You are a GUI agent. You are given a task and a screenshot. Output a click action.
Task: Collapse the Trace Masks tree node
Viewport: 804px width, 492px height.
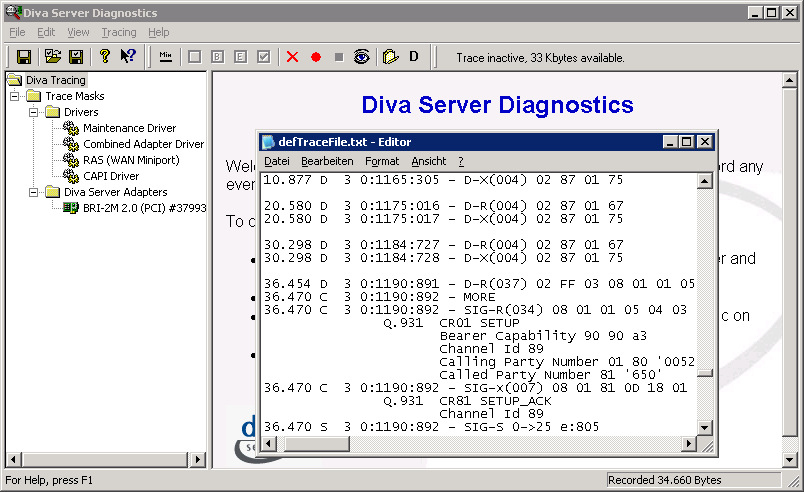[x=15, y=96]
